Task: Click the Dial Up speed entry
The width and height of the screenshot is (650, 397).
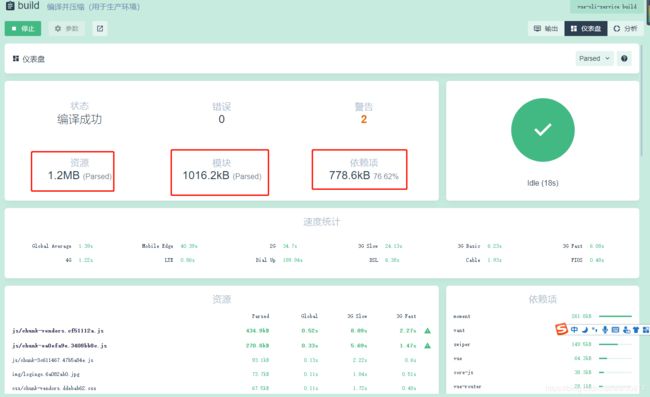Action: pyautogui.click(x=279, y=260)
